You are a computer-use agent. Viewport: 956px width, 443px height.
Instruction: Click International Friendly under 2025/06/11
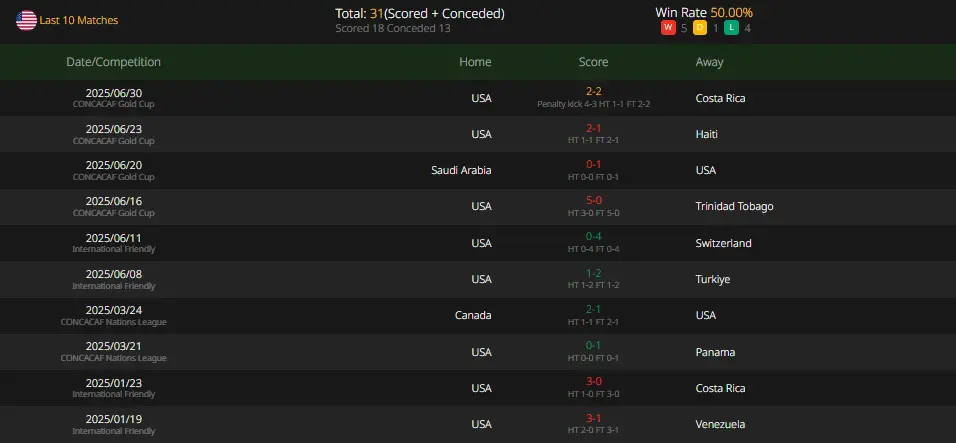pyautogui.click(x=113, y=249)
